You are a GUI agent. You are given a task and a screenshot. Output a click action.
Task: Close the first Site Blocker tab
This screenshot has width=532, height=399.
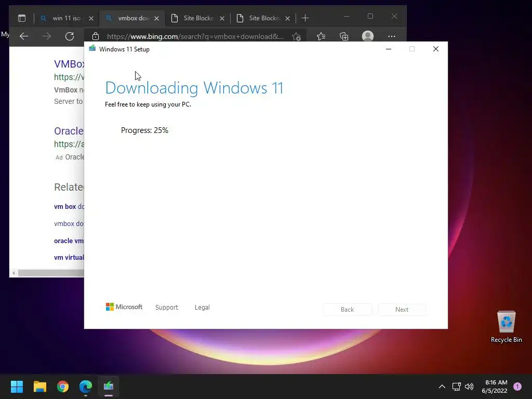point(222,18)
